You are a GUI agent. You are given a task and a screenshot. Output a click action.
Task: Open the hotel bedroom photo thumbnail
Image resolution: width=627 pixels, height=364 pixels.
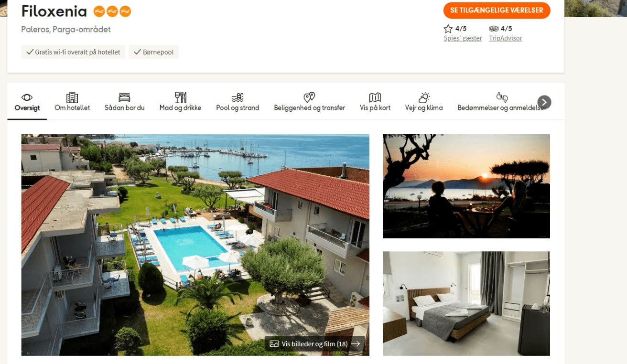[466, 303]
